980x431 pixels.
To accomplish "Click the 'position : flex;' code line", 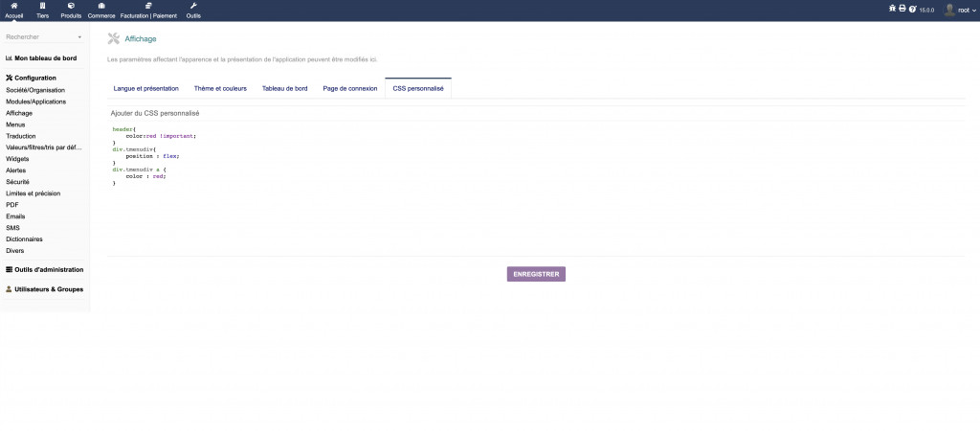I will (152, 156).
